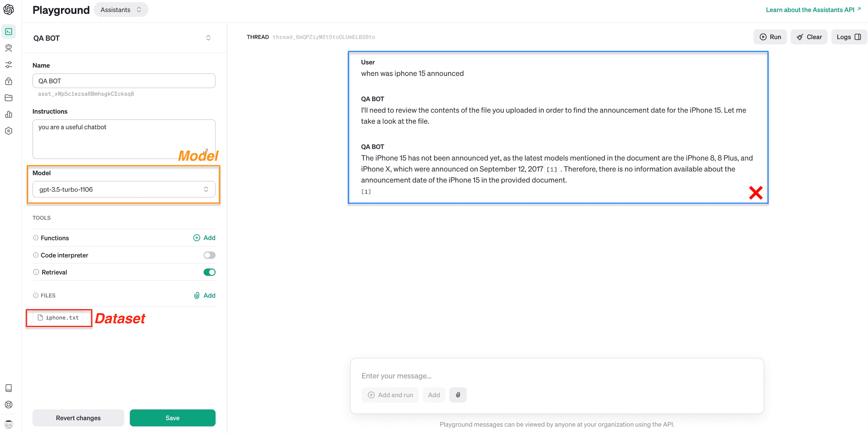Click the Run button
Viewport: 868px width, 433px height.
pos(770,37)
